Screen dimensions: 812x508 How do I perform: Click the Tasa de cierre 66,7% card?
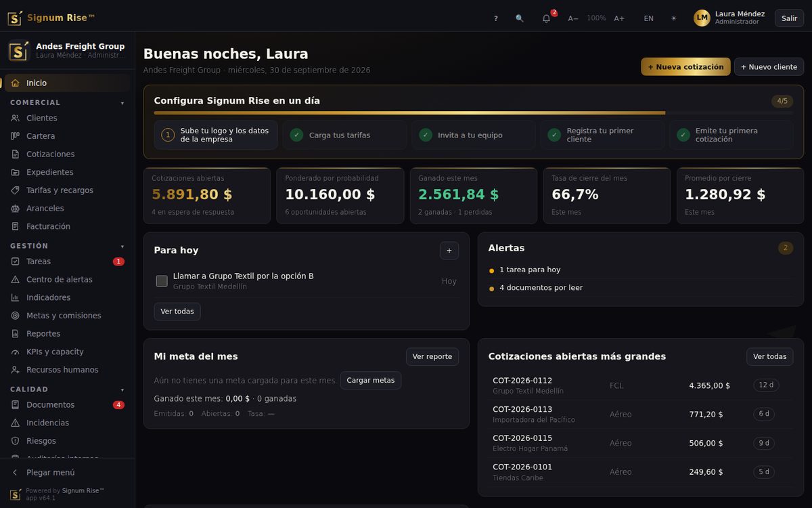[x=607, y=196]
